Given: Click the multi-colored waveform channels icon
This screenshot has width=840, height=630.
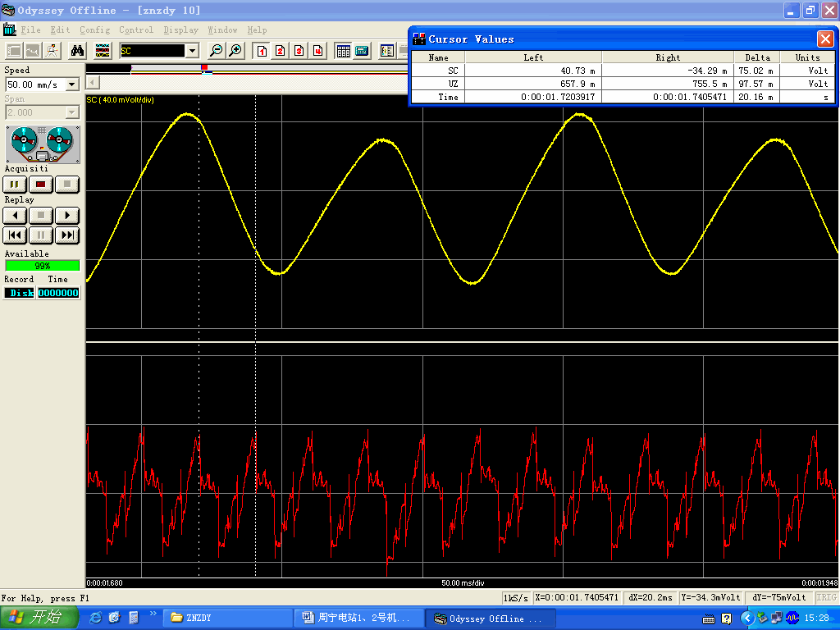Looking at the screenshot, I should [x=103, y=51].
